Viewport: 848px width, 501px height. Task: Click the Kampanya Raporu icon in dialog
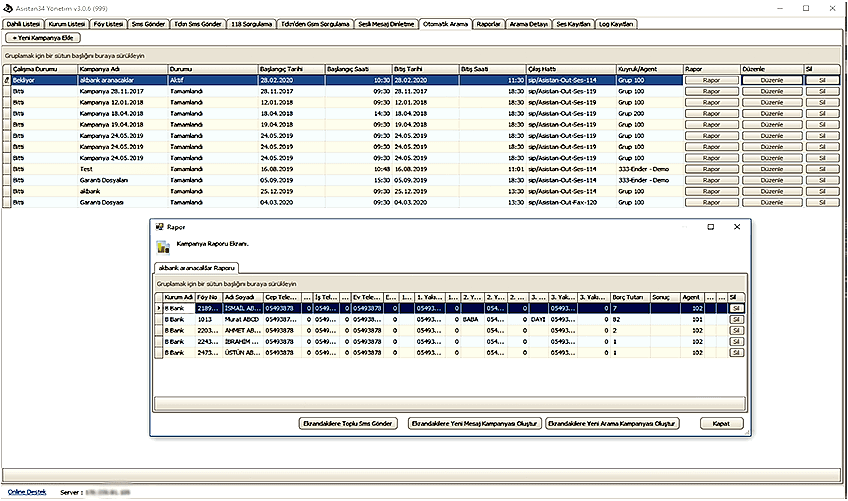[164, 246]
